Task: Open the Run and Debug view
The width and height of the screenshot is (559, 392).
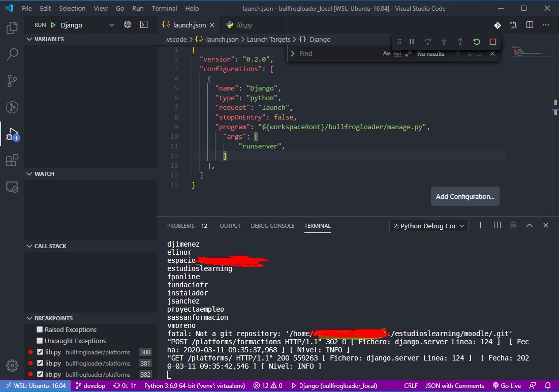Action: (x=12, y=134)
